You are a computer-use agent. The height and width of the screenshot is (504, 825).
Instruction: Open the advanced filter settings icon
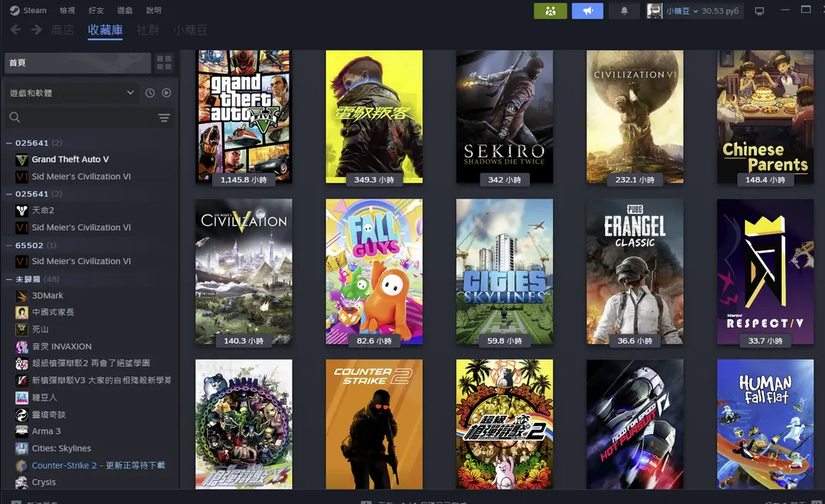pyautogui.click(x=164, y=118)
